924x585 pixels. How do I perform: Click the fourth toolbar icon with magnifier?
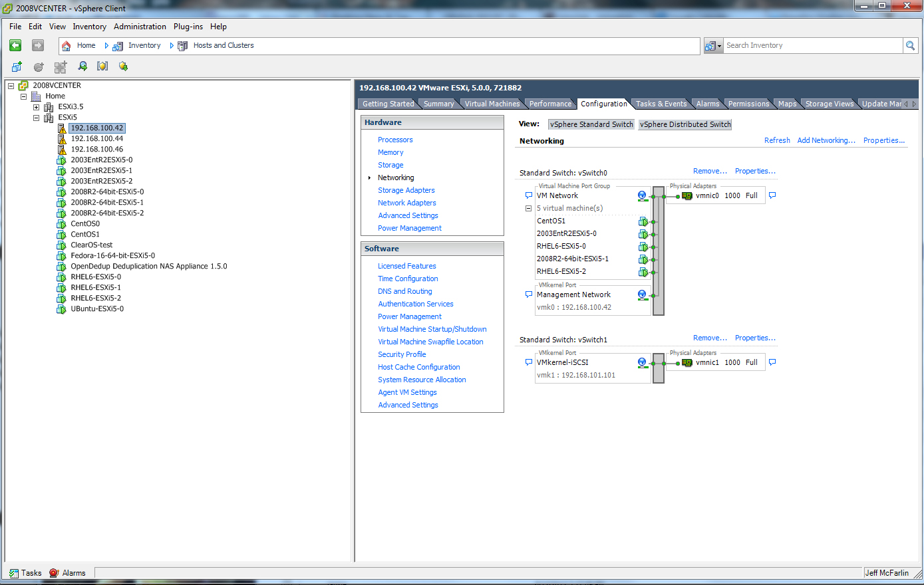(82, 66)
